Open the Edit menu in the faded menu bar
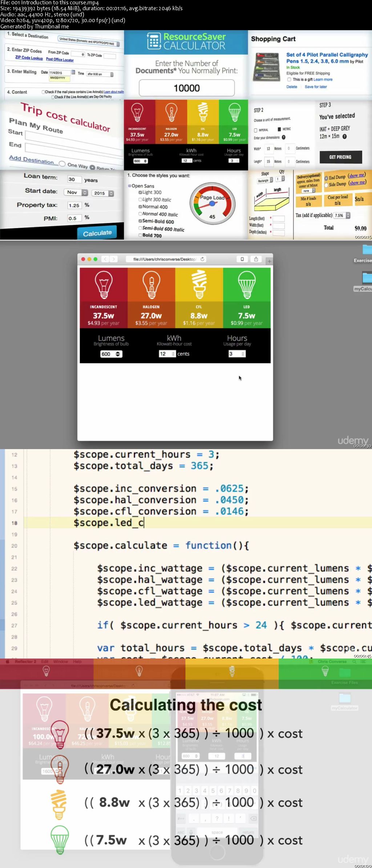The height and width of the screenshot is (868, 372). (45, 661)
